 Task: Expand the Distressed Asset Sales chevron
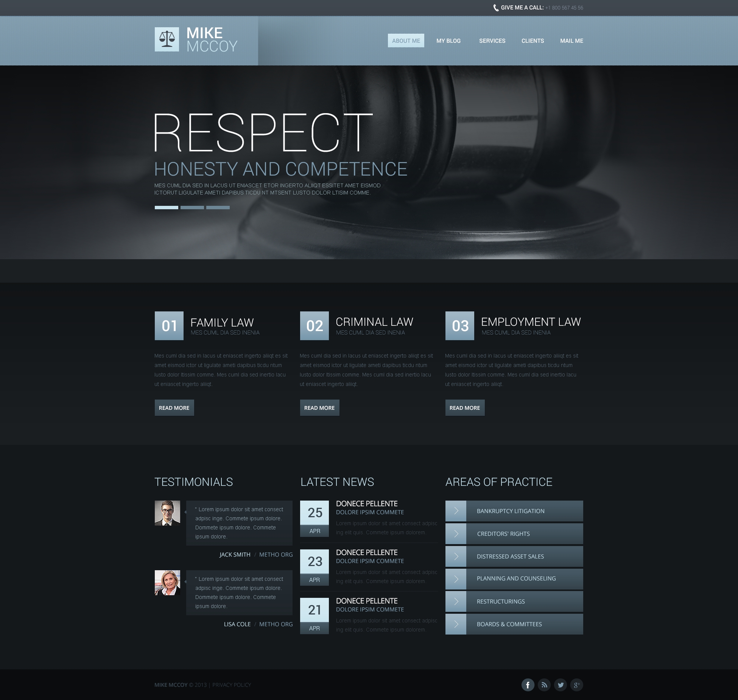[x=456, y=556]
